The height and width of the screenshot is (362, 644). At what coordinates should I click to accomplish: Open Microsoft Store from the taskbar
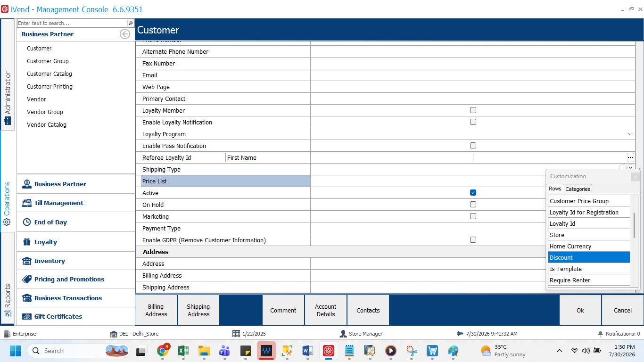pyautogui.click(x=432, y=351)
